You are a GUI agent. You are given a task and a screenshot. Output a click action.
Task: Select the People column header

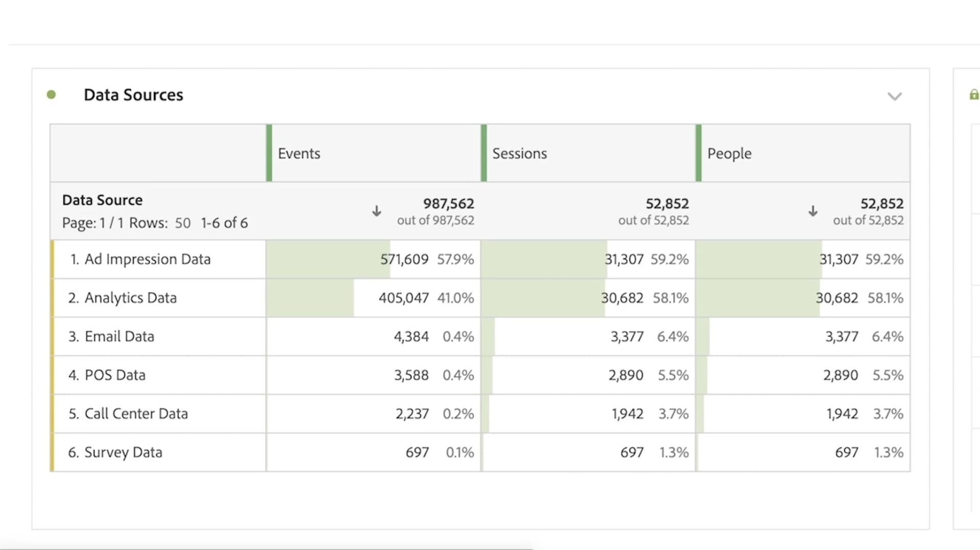coord(729,154)
